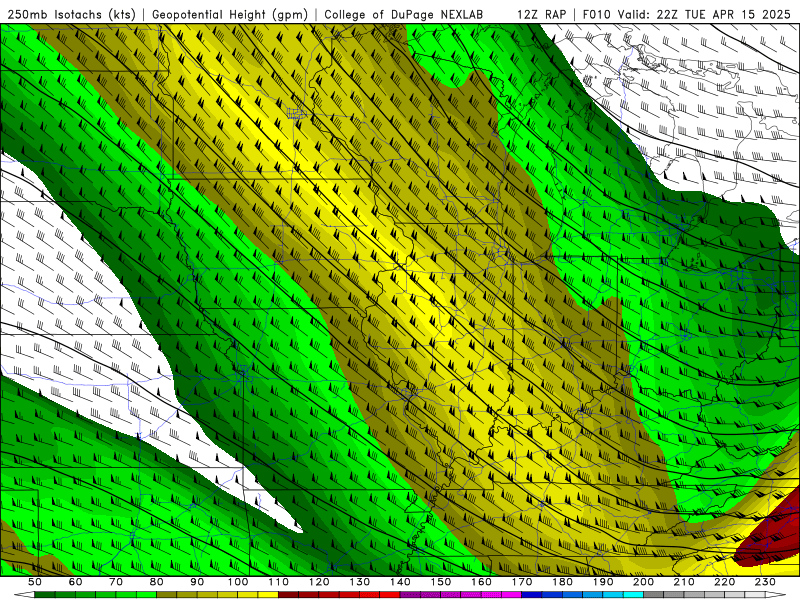Screen dimensions: 800x600
Task: Click the 50 label on the color scale
Action: tap(35, 582)
